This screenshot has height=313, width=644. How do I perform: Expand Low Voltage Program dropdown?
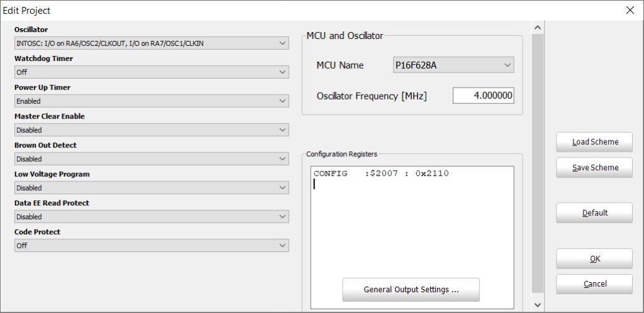click(x=151, y=188)
